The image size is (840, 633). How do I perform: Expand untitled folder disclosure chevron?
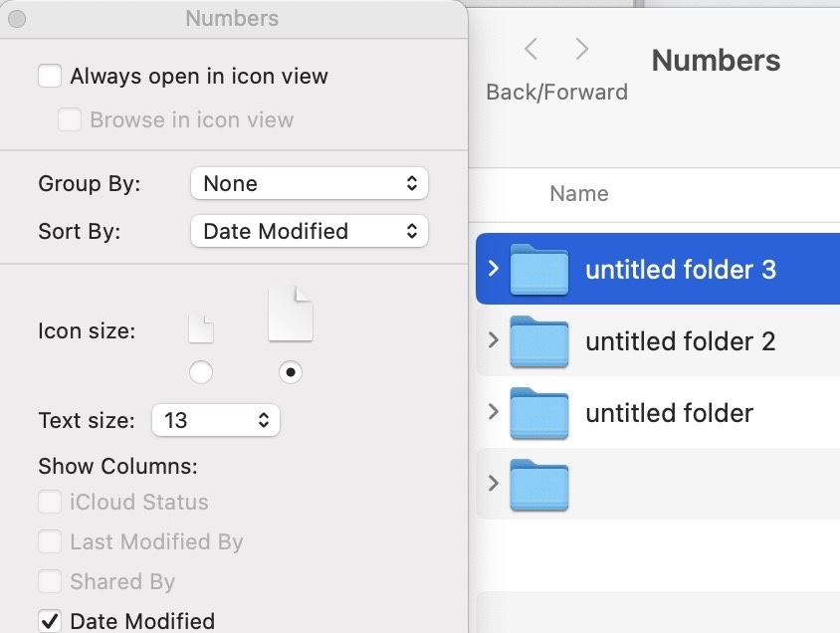[x=494, y=412]
